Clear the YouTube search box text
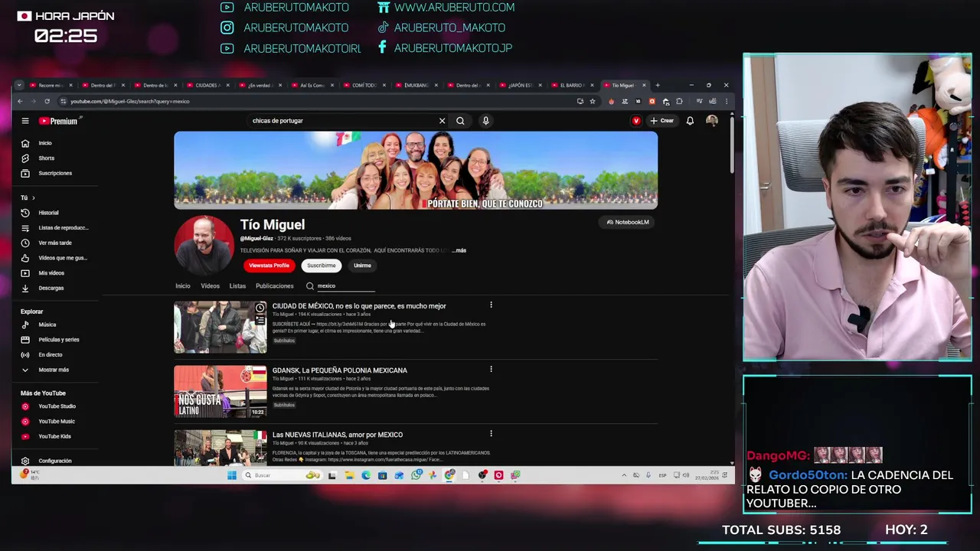The image size is (980, 551). [x=442, y=121]
